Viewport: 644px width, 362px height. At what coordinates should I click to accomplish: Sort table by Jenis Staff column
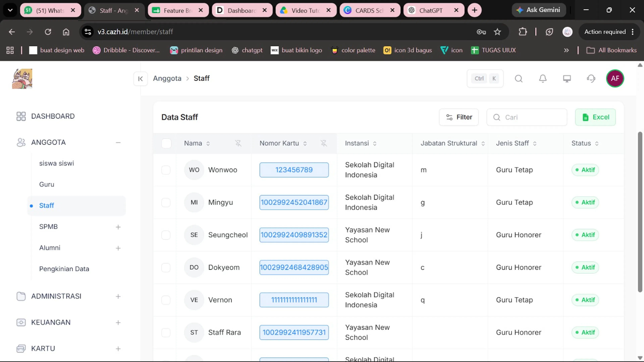tap(534, 143)
